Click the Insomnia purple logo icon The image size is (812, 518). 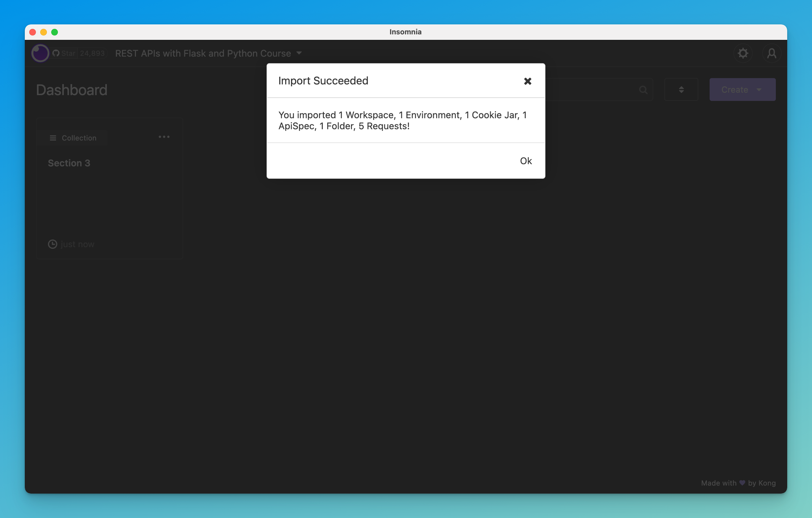tap(40, 53)
